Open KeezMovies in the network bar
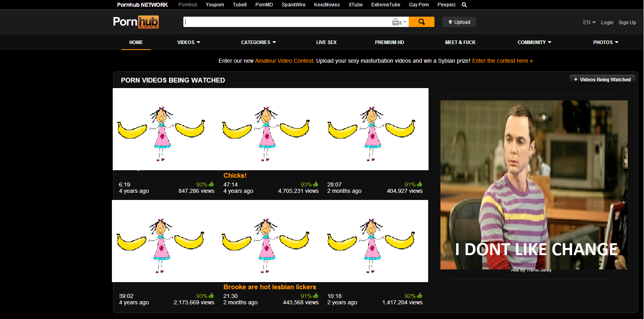The height and width of the screenshot is (319, 644). point(327,5)
